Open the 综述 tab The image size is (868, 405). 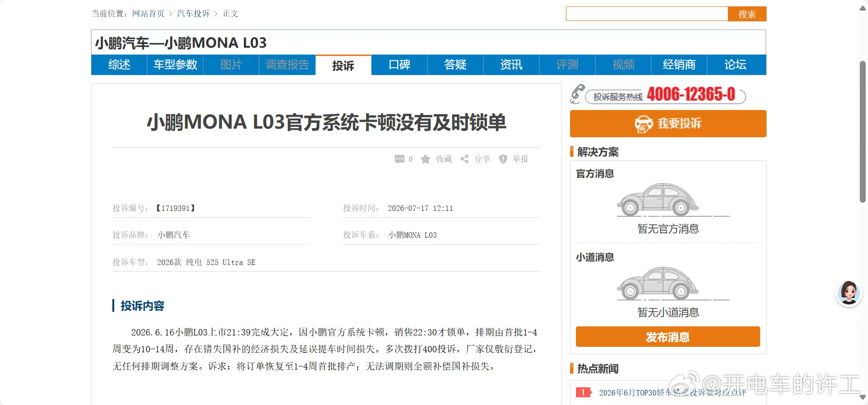119,65
